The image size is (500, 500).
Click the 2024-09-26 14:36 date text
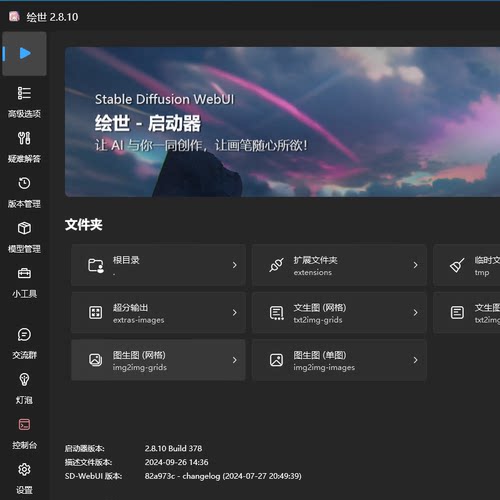(176, 462)
